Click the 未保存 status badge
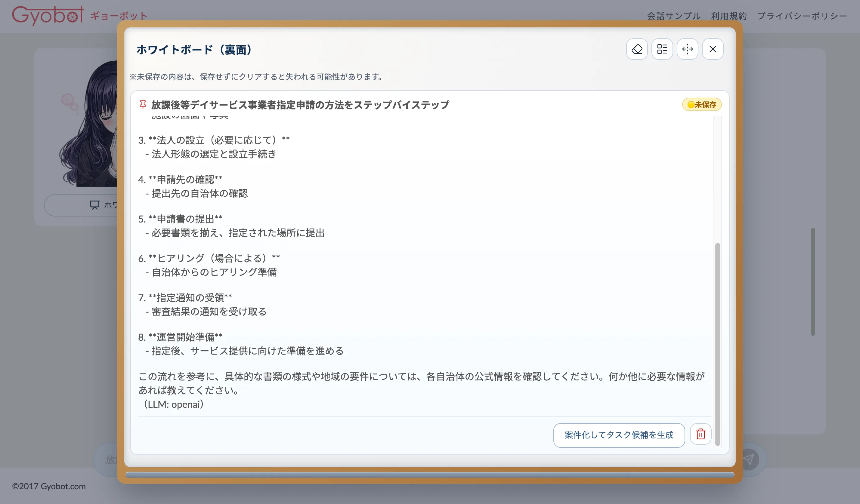The height and width of the screenshot is (504, 860). [x=702, y=105]
